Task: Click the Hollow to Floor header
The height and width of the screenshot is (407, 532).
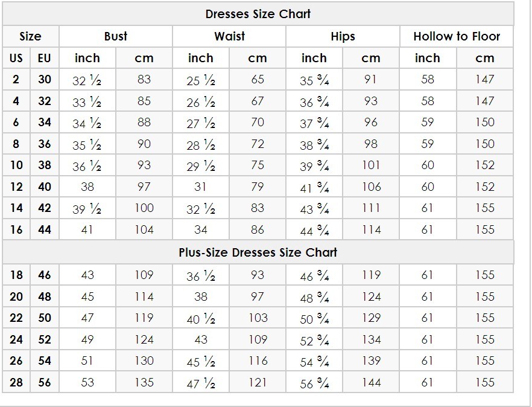Action: (x=457, y=36)
